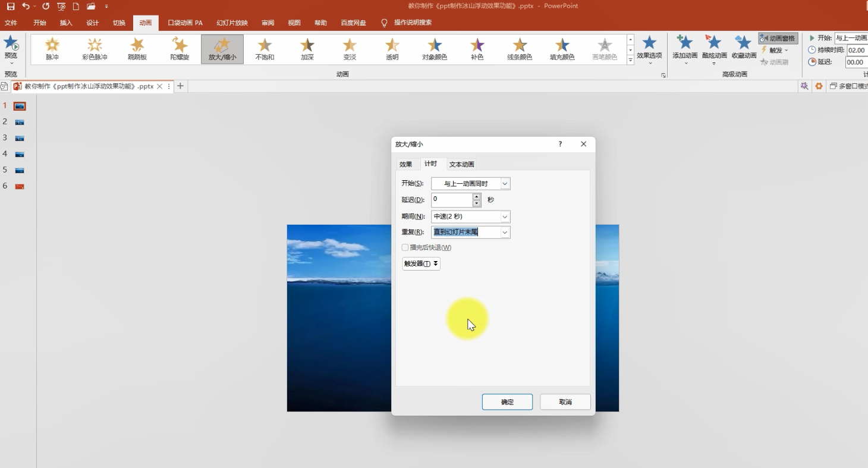Open the ribbon 开始 timing combo box
The height and width of the screenshot is (468, 868).
coord(851,38)
